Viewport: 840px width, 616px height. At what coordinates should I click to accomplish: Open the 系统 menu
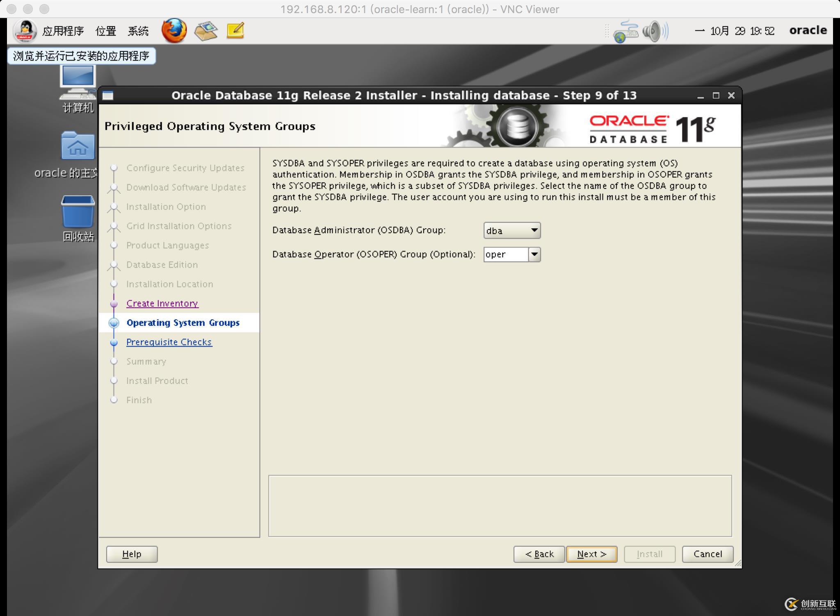point(138,31)
